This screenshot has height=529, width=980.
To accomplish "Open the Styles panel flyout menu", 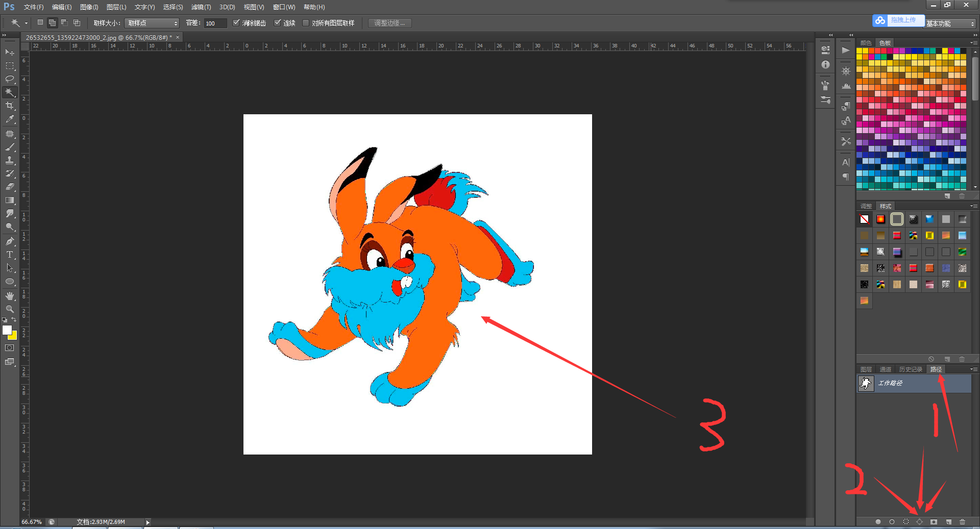I will [973, 206].
